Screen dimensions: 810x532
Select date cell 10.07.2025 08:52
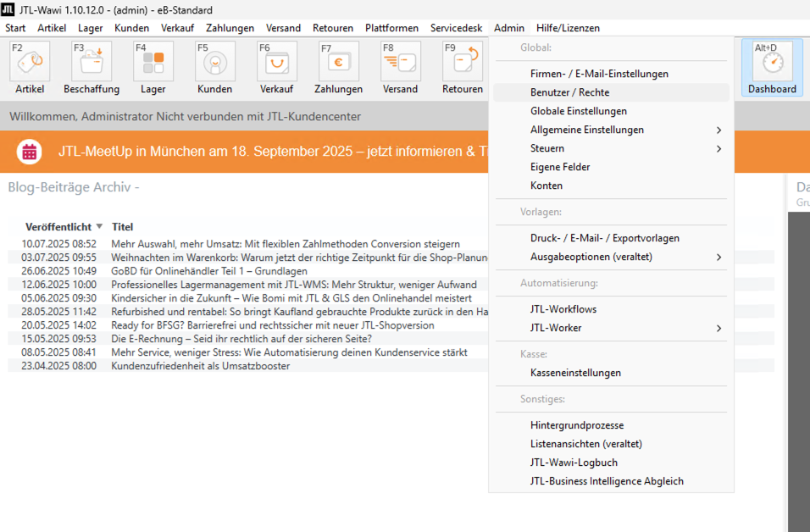point(59,244)
